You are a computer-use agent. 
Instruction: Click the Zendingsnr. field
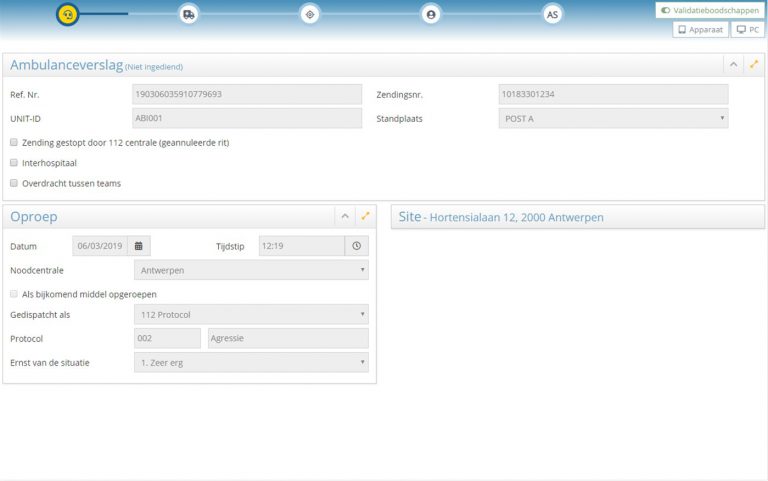click(x=613, y=94)
